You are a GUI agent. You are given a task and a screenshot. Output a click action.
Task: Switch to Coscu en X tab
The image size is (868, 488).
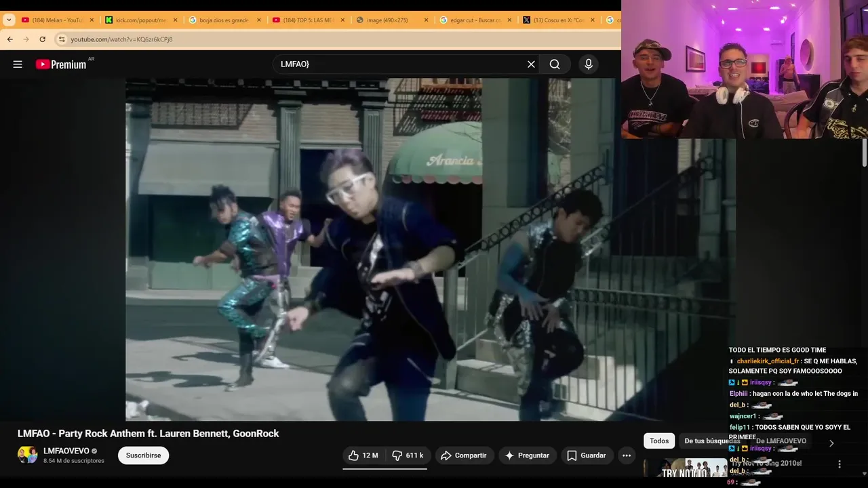[559, 20]
